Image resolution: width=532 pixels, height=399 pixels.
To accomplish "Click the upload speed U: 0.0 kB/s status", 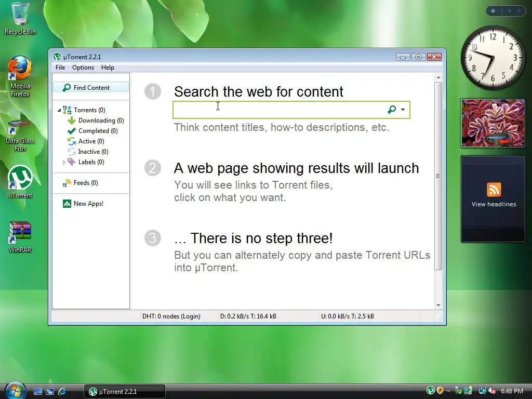I will click(x=348, y=316).
